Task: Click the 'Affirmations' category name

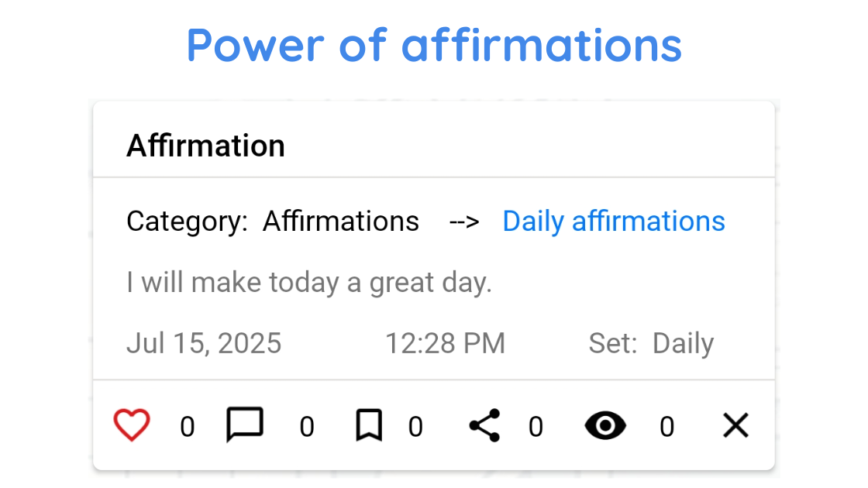Action: click(341, 222)
